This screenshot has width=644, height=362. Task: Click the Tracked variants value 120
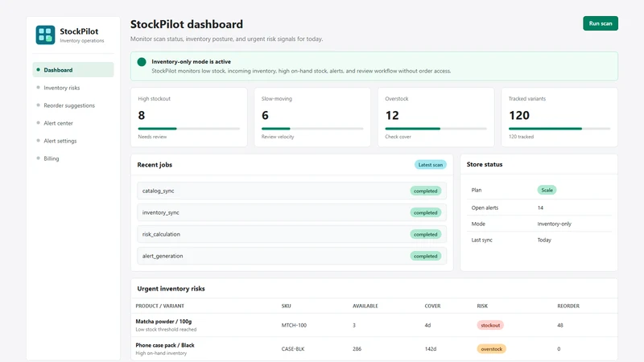point(519,115)
